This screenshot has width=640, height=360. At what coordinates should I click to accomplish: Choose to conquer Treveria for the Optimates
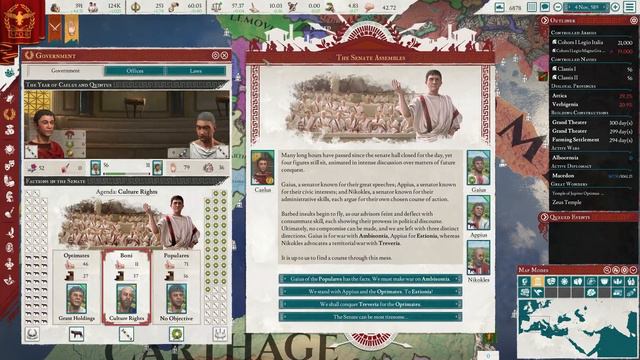(x=370, y=304)
